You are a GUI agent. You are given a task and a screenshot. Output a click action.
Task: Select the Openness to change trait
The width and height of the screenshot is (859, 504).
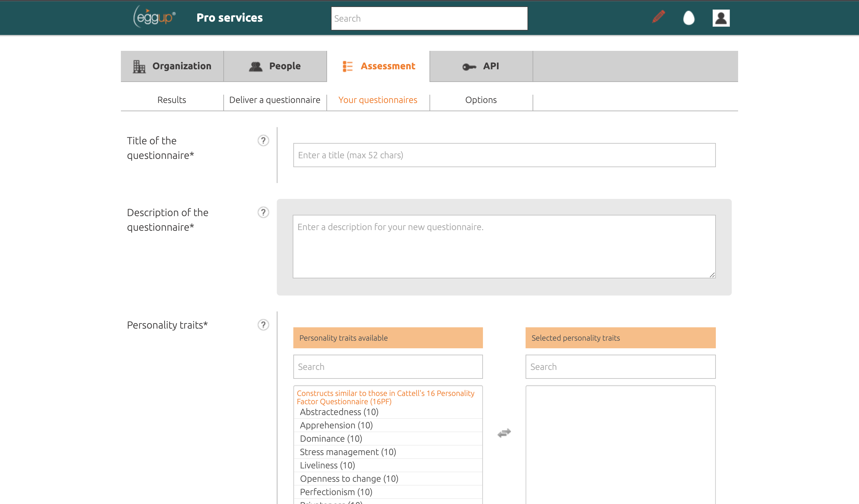click(349, 479)
